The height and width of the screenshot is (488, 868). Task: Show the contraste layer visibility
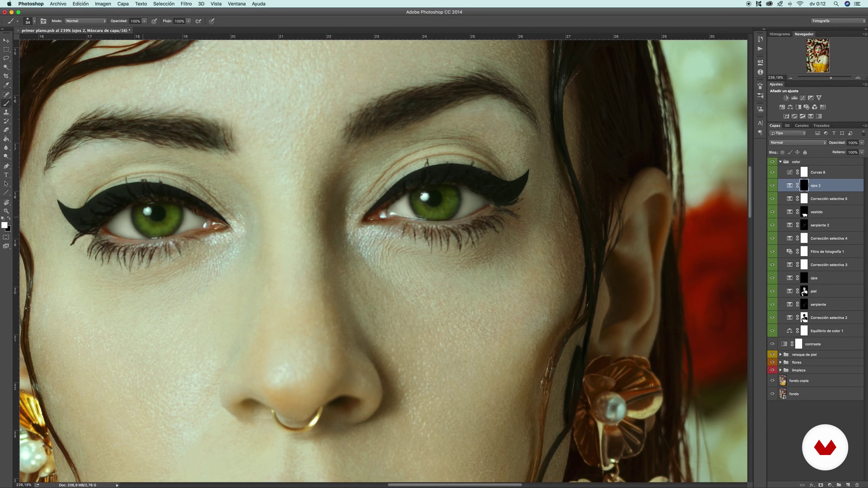[772, 344]
